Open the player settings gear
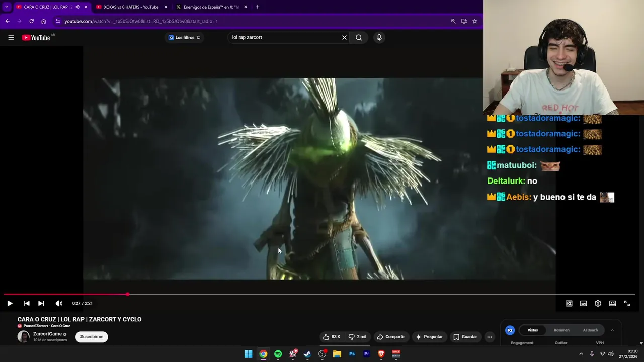Image resolution: width=644 pixels, height=362 pixels. (598, 303)
